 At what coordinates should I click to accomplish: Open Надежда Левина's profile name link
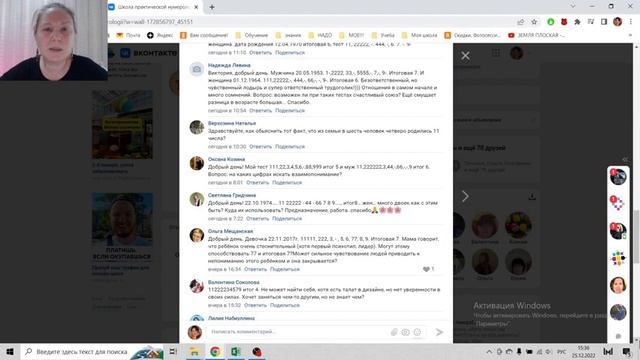[x=229, y=65]
